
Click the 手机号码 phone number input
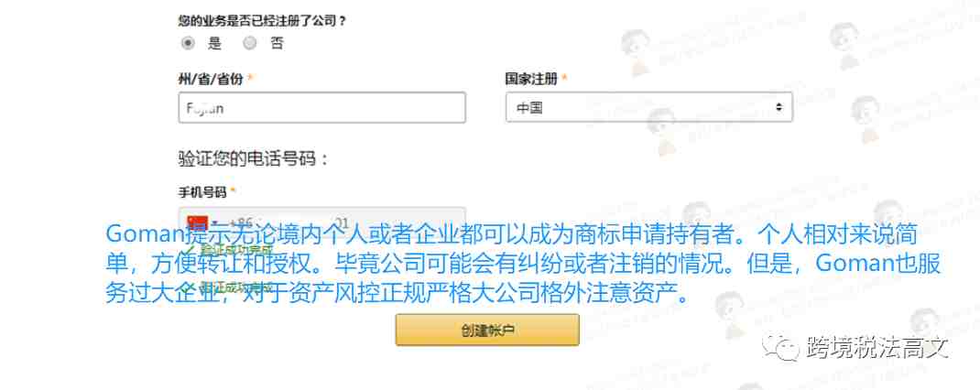point(321,223)
